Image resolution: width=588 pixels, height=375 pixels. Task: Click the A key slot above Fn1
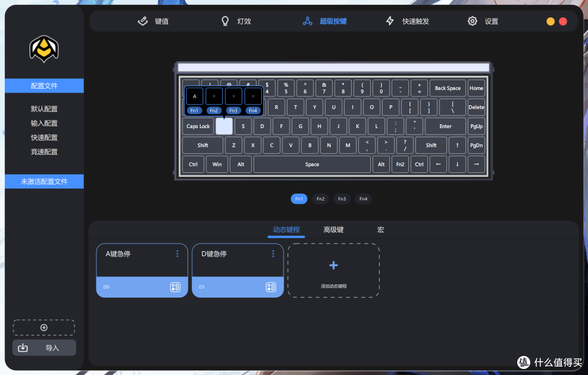(194, 96)
